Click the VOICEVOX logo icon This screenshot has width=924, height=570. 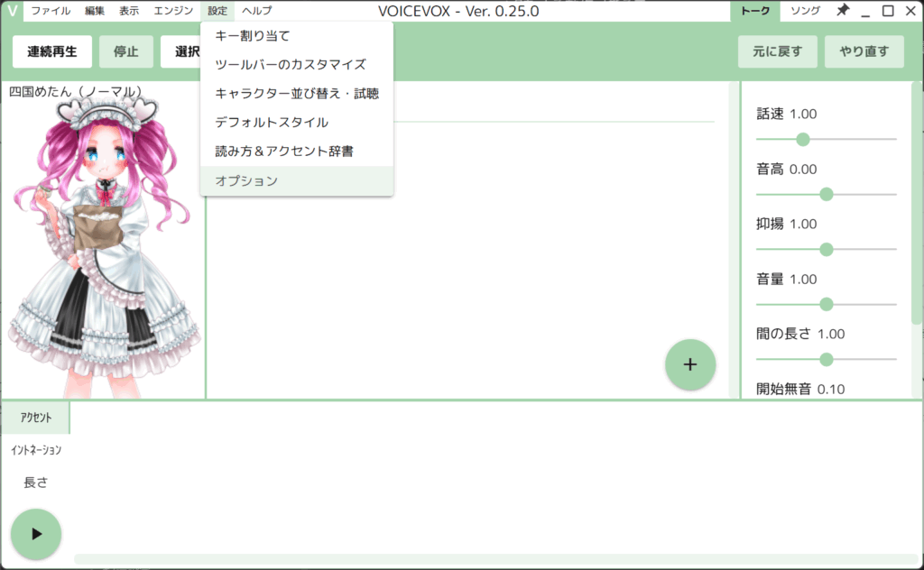[12, 11]
